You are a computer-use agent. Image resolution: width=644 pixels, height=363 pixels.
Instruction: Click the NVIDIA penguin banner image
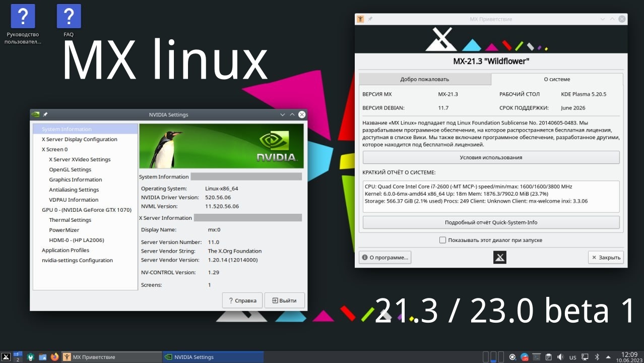(221, 146)
